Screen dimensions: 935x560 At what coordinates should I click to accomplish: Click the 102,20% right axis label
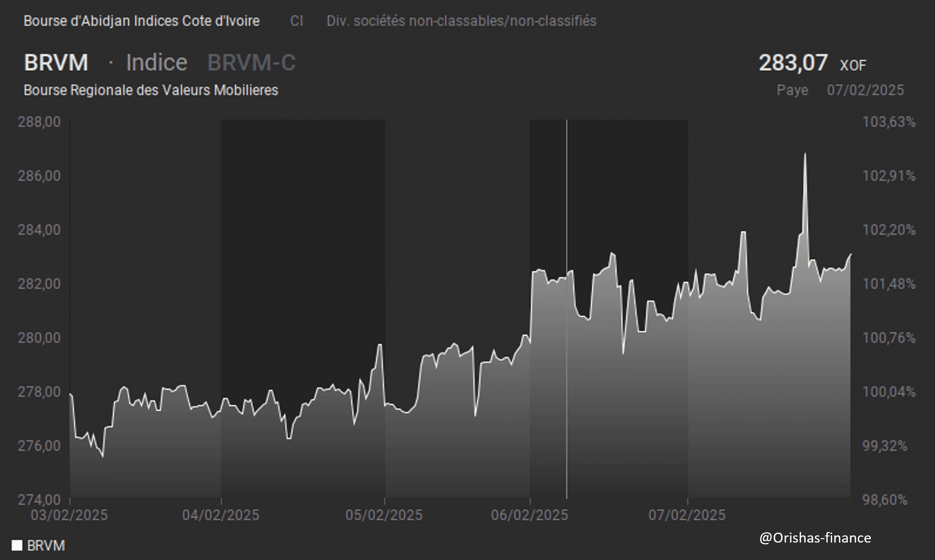pos(889,230)
